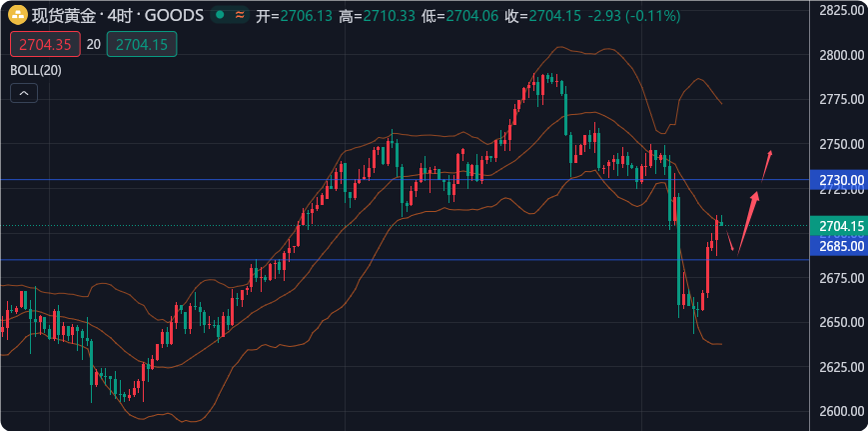Image resolution: width=868 pixels, height=431 pixels.
Task: Click the red 2704.35 sell price button
Action: click(45, 44)
